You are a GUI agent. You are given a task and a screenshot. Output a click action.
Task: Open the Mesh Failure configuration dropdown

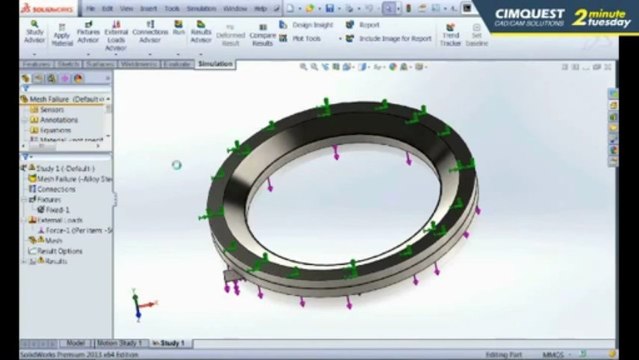[x=108, y=99]
